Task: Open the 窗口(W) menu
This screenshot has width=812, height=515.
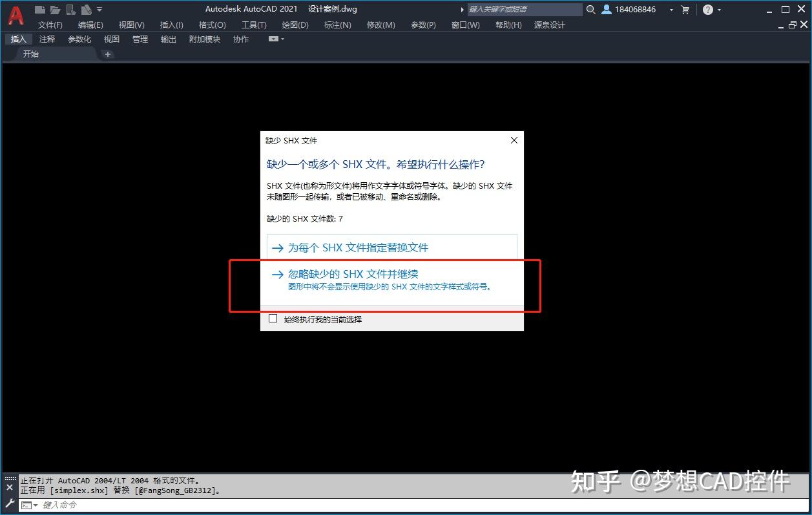Action: pos(465,25)
